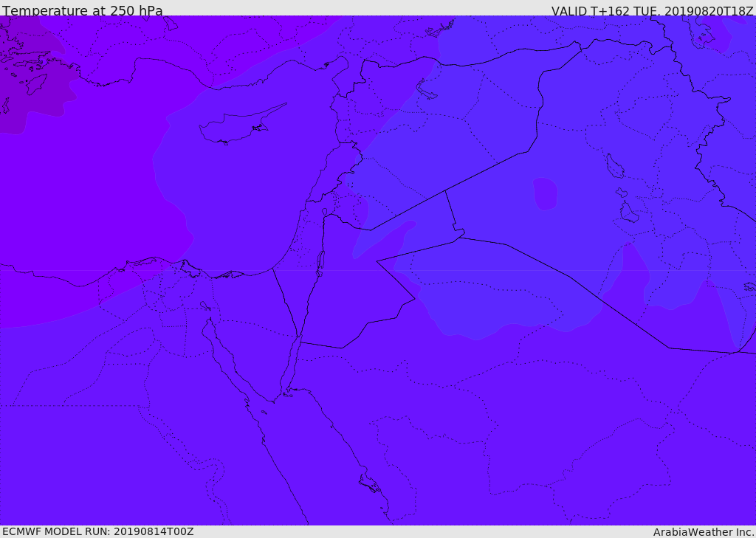The width and height of the screenshot is (756, 538).
Task: Click the 'ArabiaWeather Inc' credit text
Action: tap(703, 532)
